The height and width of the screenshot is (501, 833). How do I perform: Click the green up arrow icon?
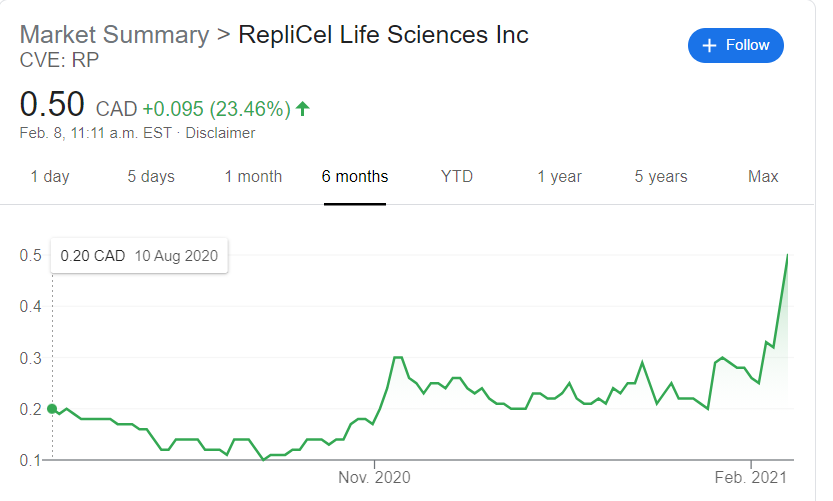[x=303, y=108]
